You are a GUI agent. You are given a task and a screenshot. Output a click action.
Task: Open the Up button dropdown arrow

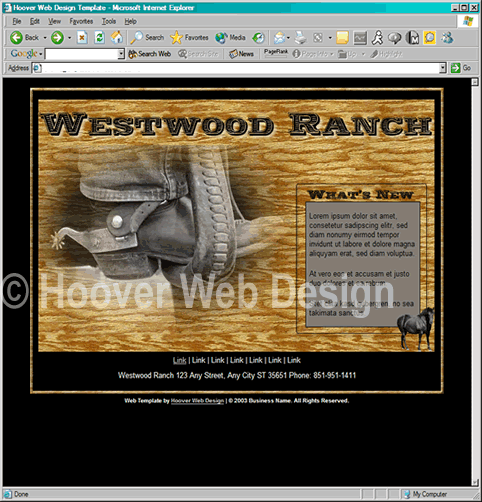pos(363,54)
